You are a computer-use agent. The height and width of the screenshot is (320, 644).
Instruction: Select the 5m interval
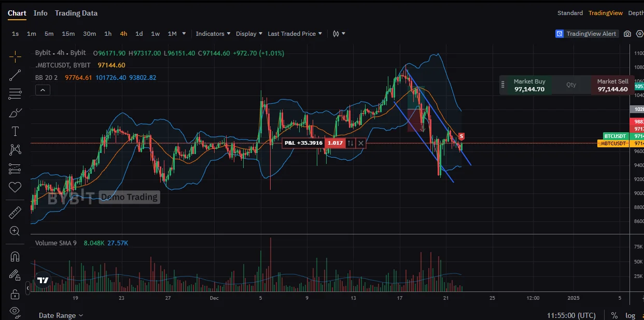pyautogui.click(x=49, y=34)
